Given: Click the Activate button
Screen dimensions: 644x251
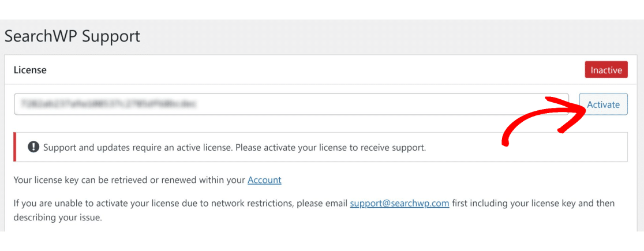Looking at the screenshot, I should tap(603, 104).
